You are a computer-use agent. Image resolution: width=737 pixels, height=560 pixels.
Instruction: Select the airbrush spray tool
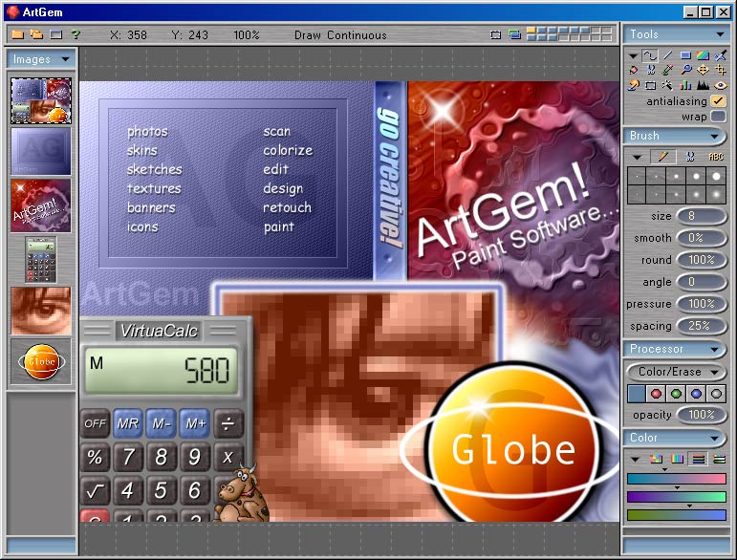(720, 55)
